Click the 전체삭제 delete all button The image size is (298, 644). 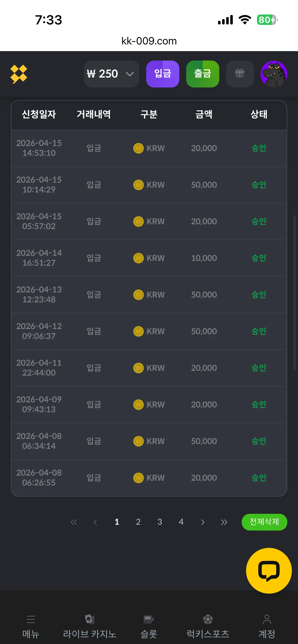point(264,522)
